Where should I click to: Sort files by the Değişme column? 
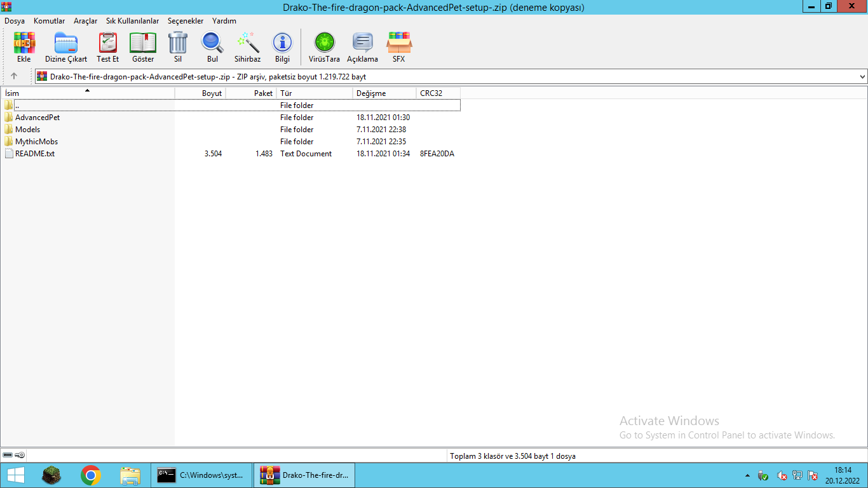tap(384, 93)
